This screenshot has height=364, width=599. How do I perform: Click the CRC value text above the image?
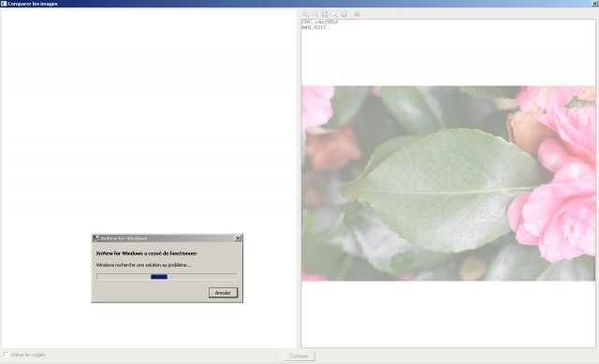pyautogui.click(x=319, y=22)
